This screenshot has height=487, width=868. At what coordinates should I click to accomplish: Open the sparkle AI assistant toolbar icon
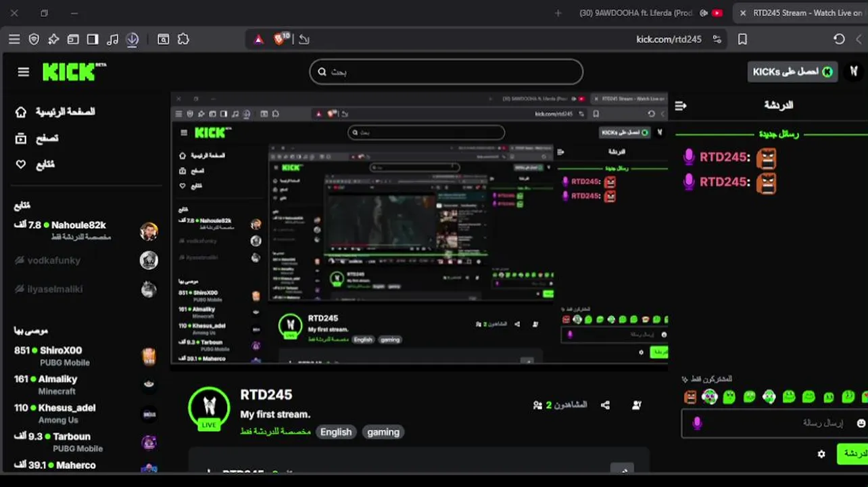click(53, 39)
